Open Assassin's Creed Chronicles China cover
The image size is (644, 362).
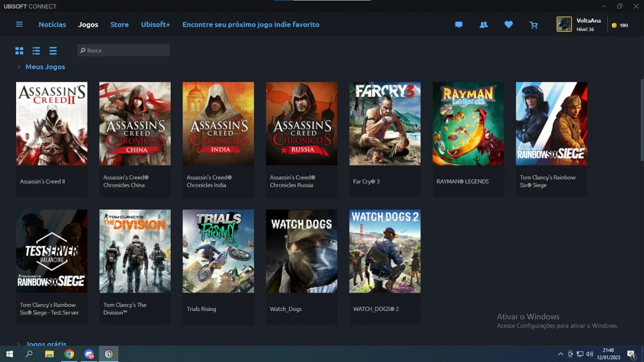point(135,124)
